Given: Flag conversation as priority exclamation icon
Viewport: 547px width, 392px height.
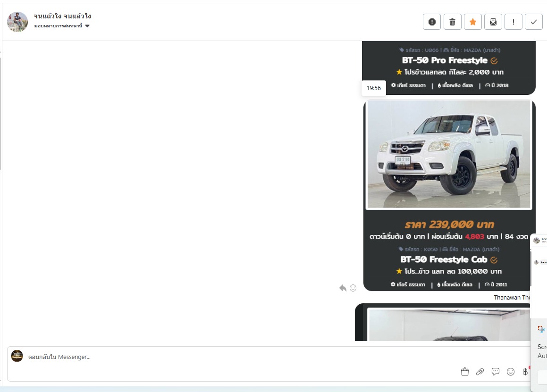Looking at the screenshot, I should pyautogui.click(x=513, y=22).
